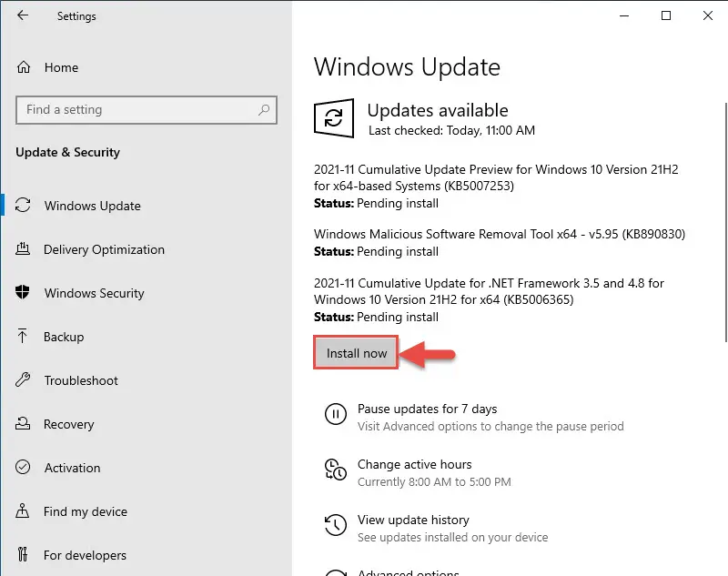The height and width of the screenshot is (576, 728).
Task: Open Advanced options at the bottom
Action: coord(408,572)
